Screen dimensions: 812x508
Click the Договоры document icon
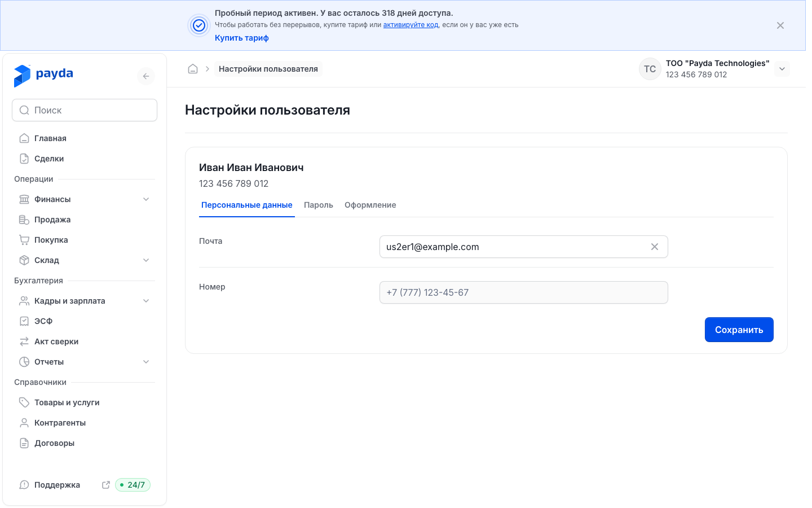24,443
